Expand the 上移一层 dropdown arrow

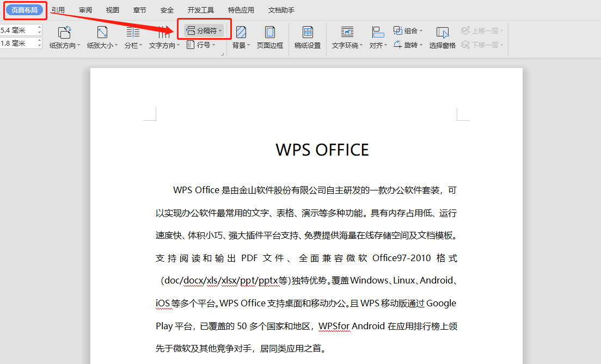pyautogui.click(x=501, y=30)
